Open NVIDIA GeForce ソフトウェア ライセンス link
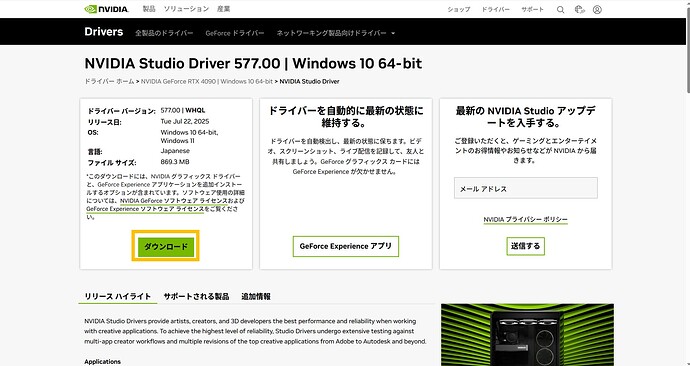This screenshot has height=366, width=690. point(173,201)
